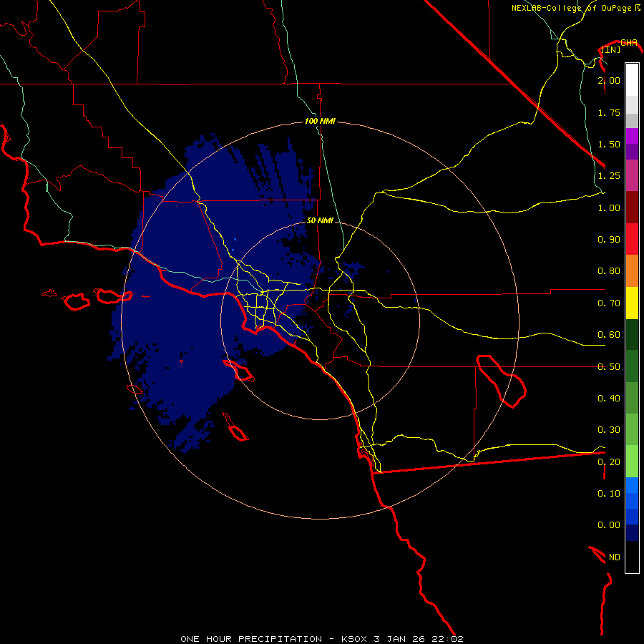Click the "22:02" timestamp in footer

point(447,639)
